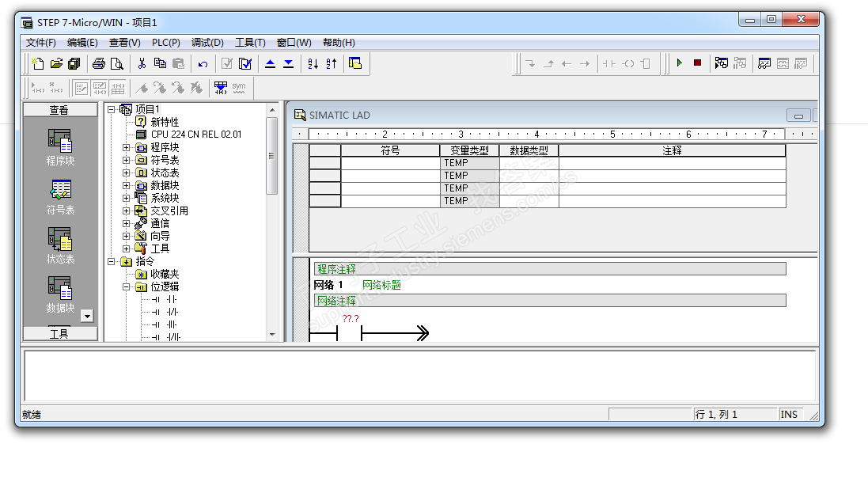Select CPU 224 CN REL 02.01 entry
This screenshot has height=478, width=868.
[x=196, y=135]
